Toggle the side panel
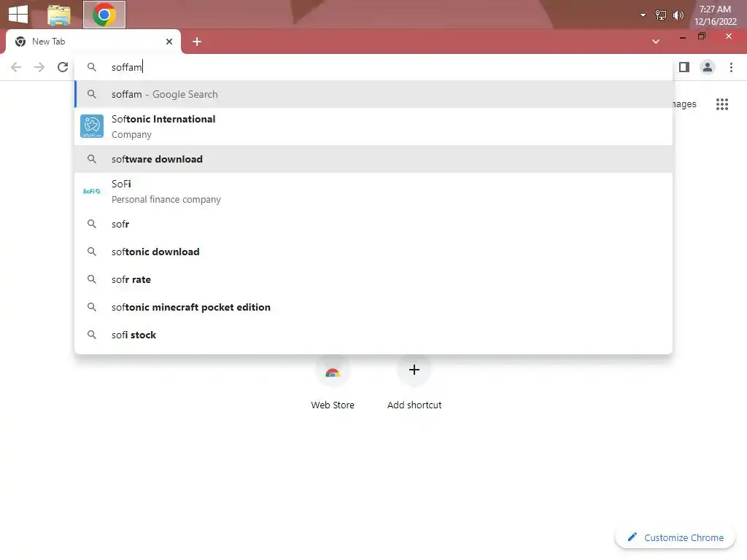 click(684, 67)
